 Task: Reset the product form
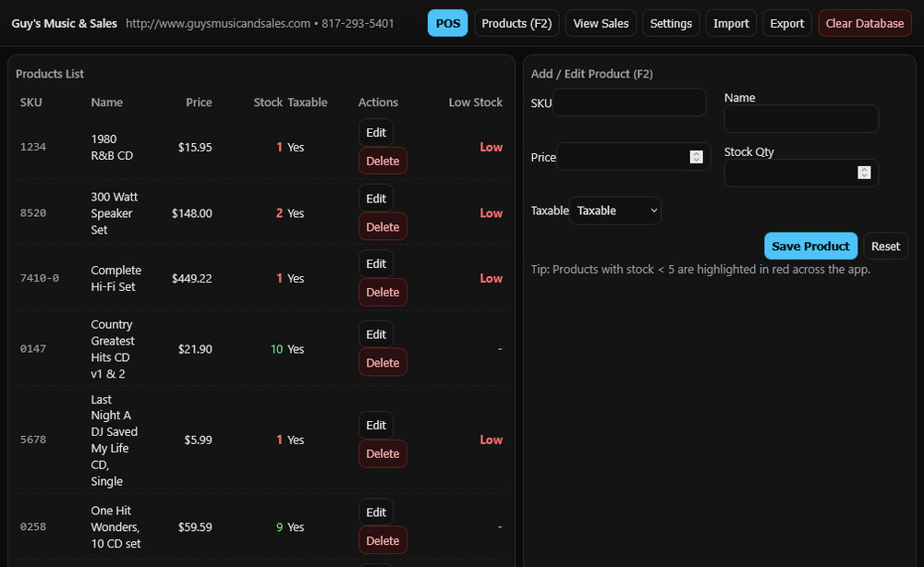(885, 247)
